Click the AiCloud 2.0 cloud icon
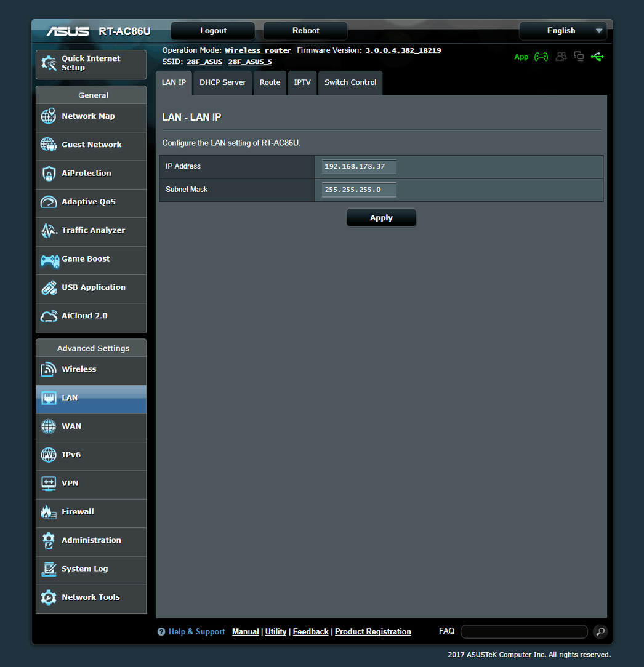The image size is (644, 667). (x=49, y=316)
